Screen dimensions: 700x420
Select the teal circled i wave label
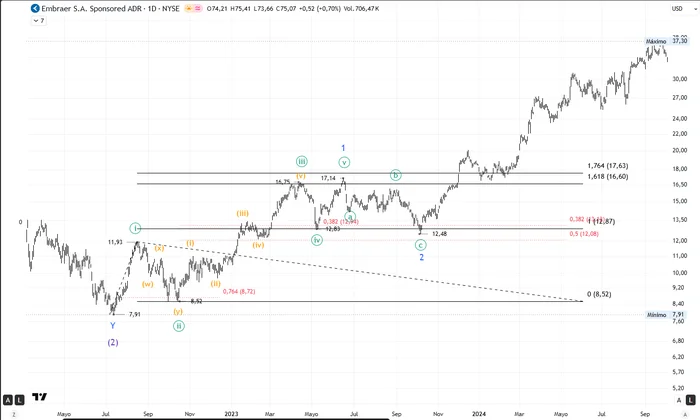pos(135,229)
